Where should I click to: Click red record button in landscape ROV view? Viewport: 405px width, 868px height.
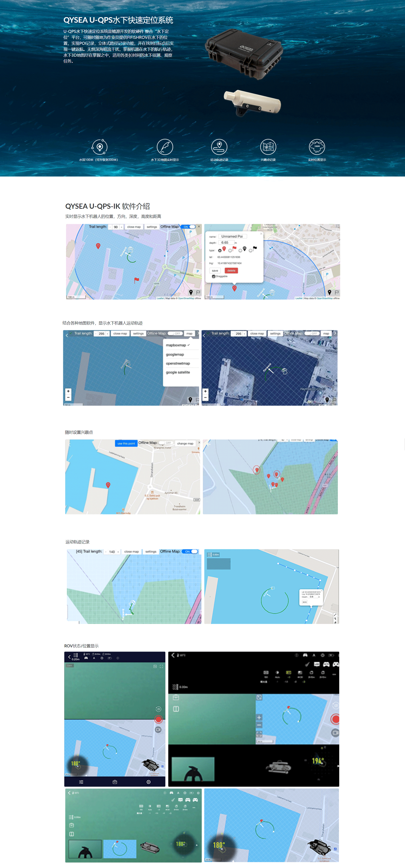[x=335, y=719]
